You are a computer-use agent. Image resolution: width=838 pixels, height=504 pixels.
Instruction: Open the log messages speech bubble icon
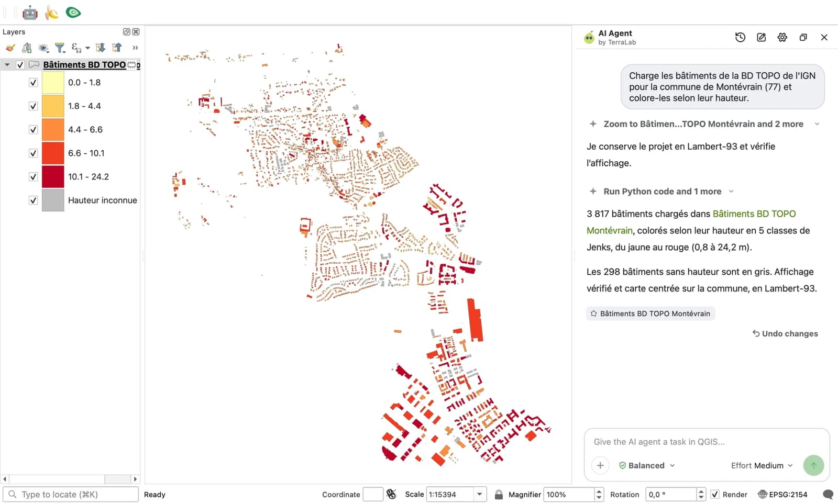click(828, 495)
